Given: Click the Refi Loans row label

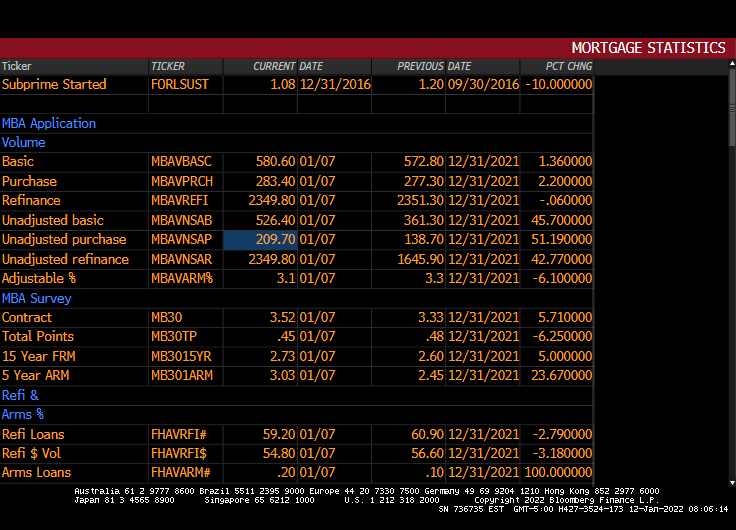Looking at the screenshot, I should tap(33, 434).
